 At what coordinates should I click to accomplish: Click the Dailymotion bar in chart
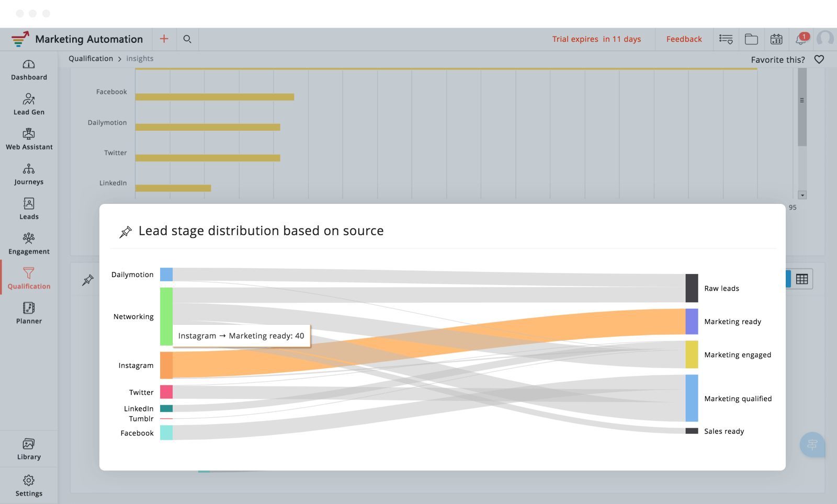208,127
